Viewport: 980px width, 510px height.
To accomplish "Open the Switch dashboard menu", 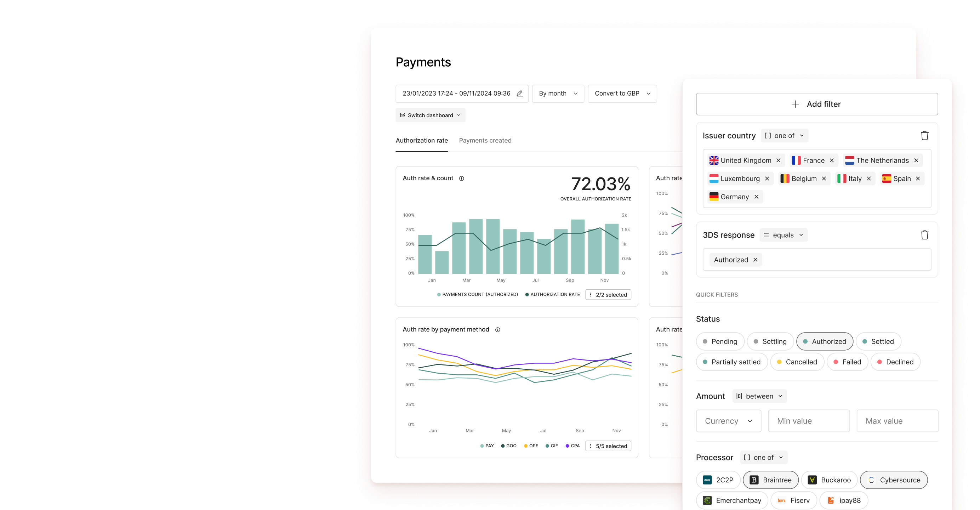I will click(x=430, y=115).
